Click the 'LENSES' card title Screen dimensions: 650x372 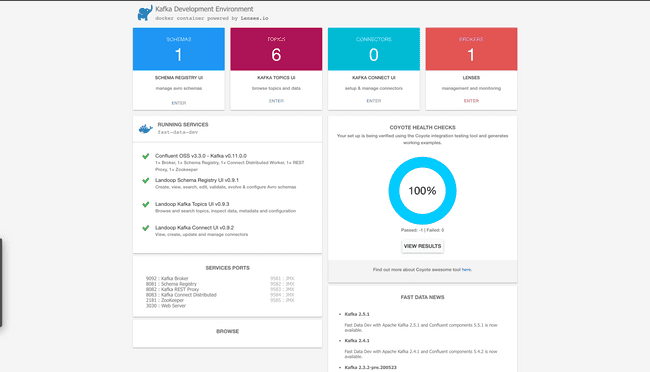471,78
